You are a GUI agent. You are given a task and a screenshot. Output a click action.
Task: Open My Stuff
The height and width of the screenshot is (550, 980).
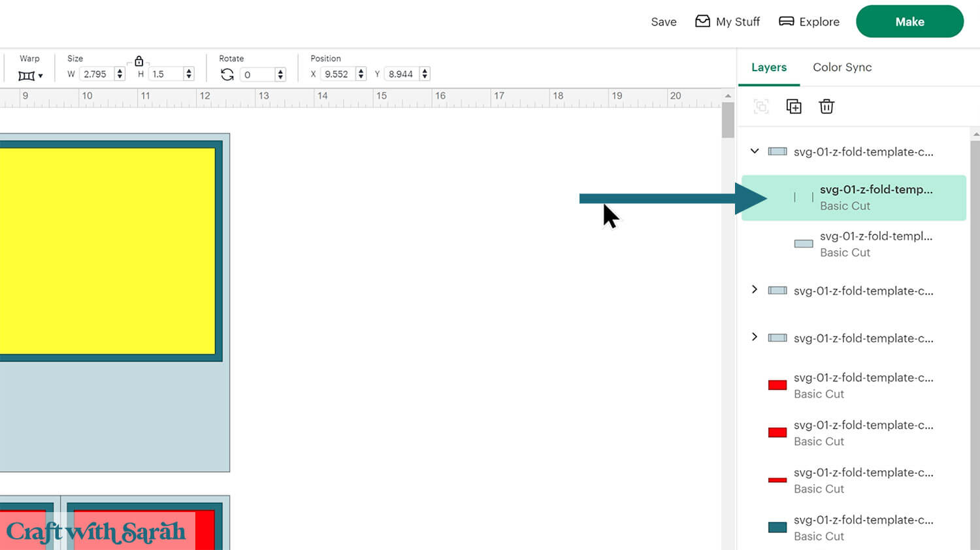coord(727,22)
